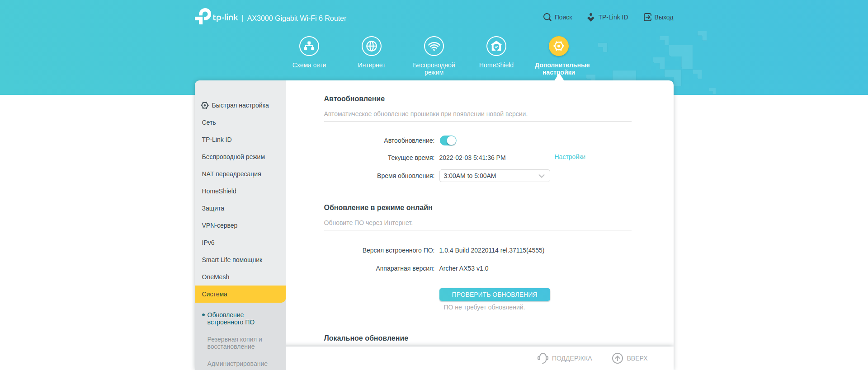The image size is (868, 370).
Task: Open TP-Link ID sidebar item
Action: 240,140
